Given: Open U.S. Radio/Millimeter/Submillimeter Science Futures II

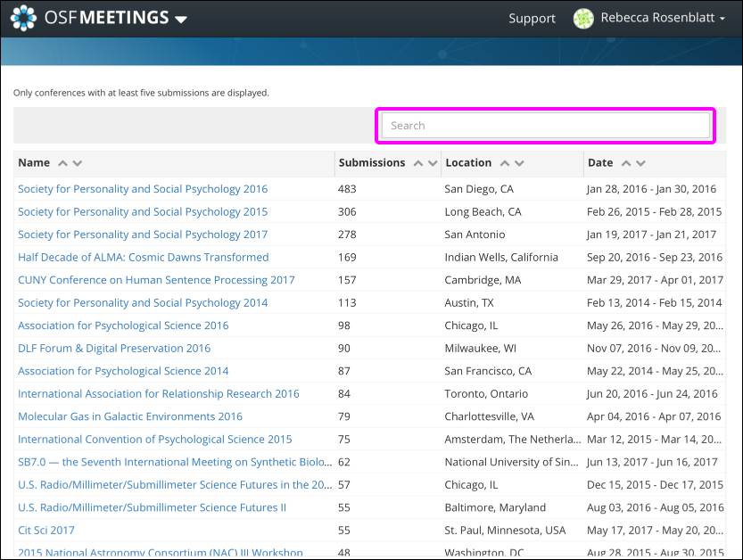Looking at the screenshot, I should pos(153,507).
